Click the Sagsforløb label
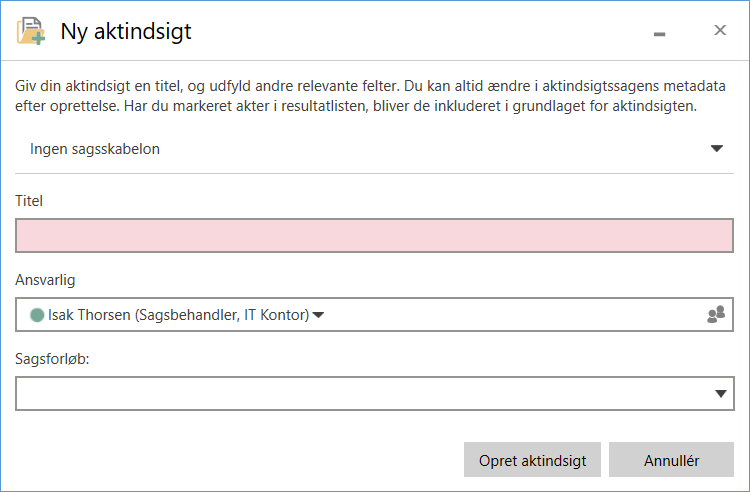Screen dimensions: 750x492 coord(52,359)
